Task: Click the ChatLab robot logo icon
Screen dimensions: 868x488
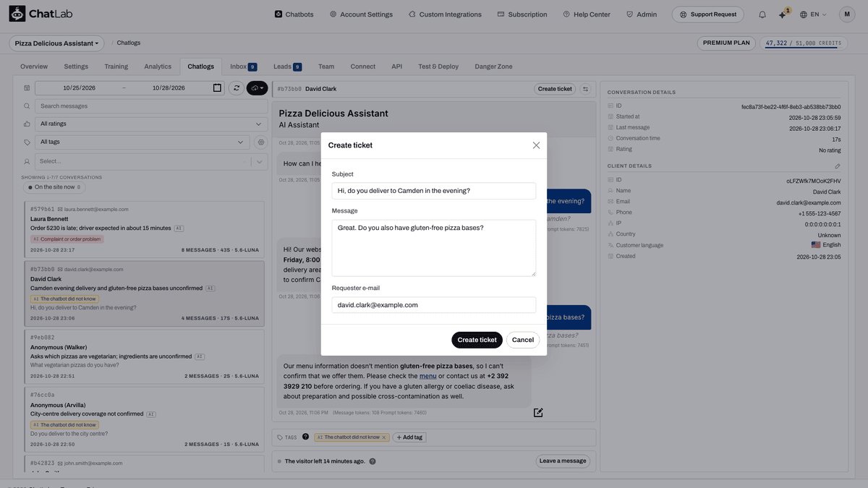Action: (17, 14)
